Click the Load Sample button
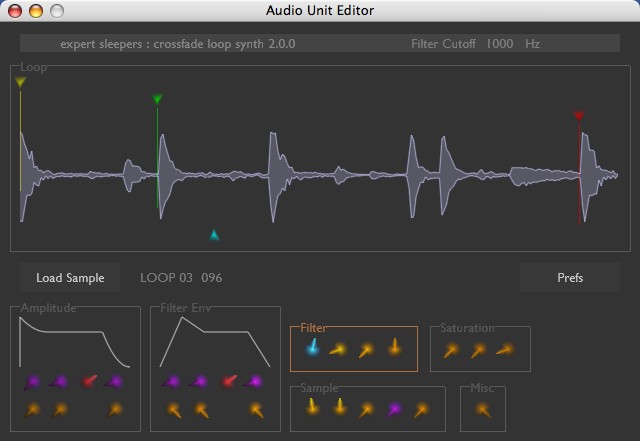Image resolution: width=640 pixels, height=441 pixels. (x=70, y=278)
